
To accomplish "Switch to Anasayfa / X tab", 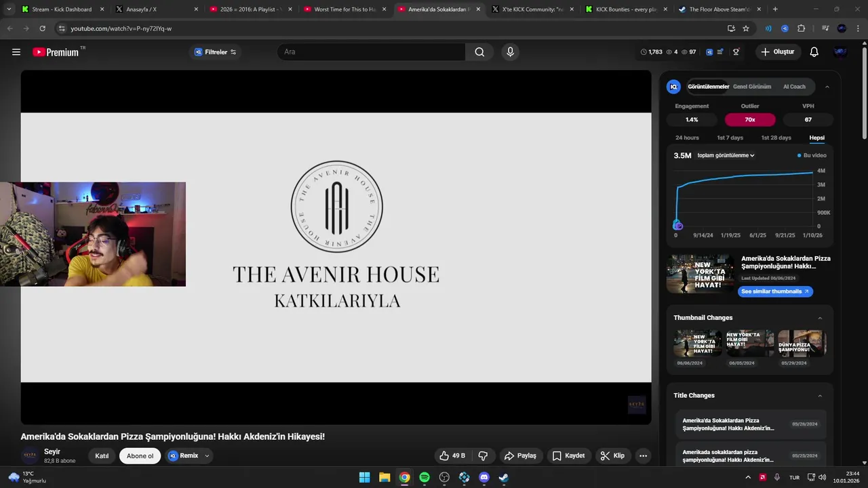I will point(157,9).
